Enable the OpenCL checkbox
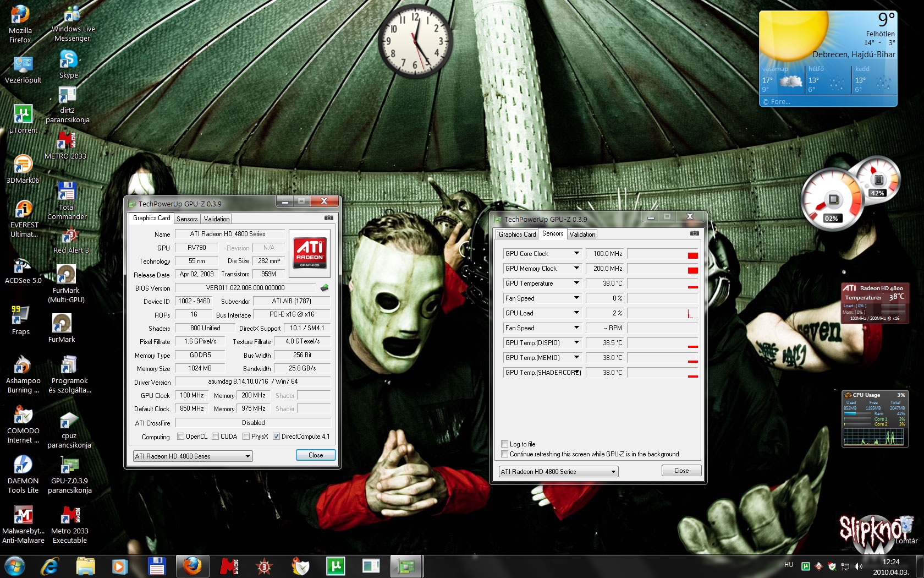The image size is (924, 578). pyautogui.click(x=180, y=437)
